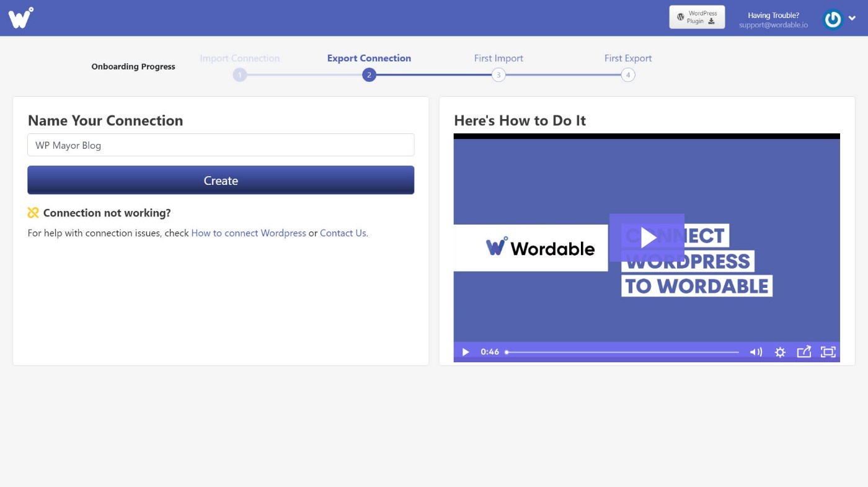The height and width of the screenshot is (487, 868).
Task: Focus the connection name input field
Action: click(x=221, y=145)
